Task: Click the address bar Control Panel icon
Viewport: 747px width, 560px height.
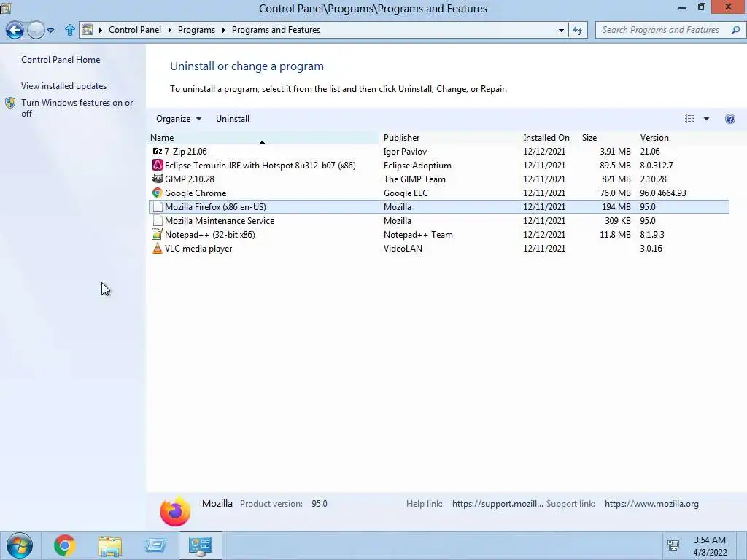Action: pyautogui.click(x=88, y=30)
